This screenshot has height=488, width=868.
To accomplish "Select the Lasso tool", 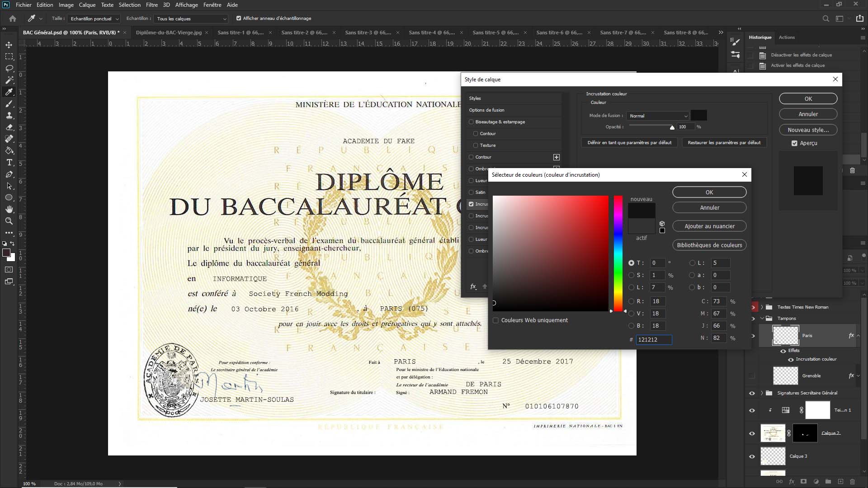I will (9, 68).
